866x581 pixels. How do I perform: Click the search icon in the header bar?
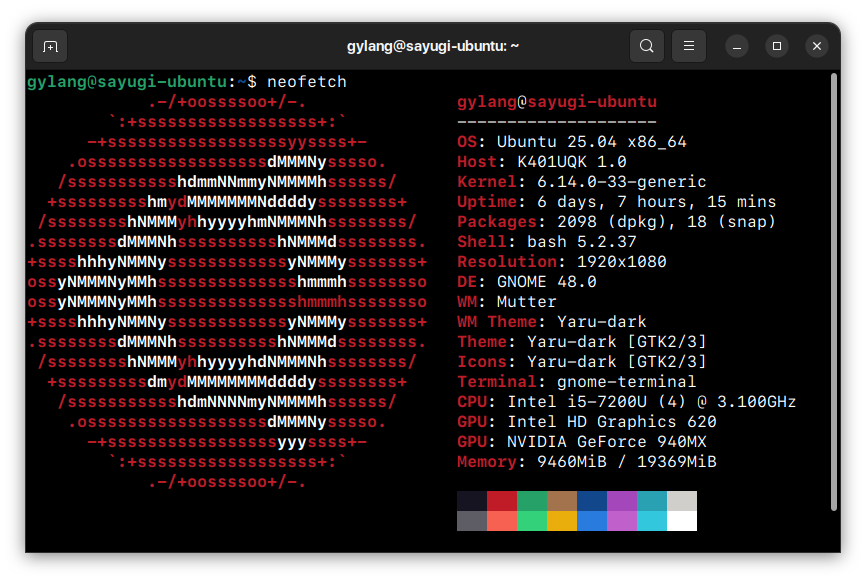(x=647, y=46)
